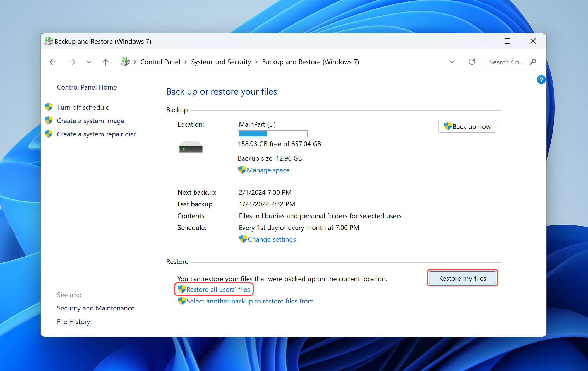Open Manage space link
The image size is (588, 371).
[x=268, y=170]
